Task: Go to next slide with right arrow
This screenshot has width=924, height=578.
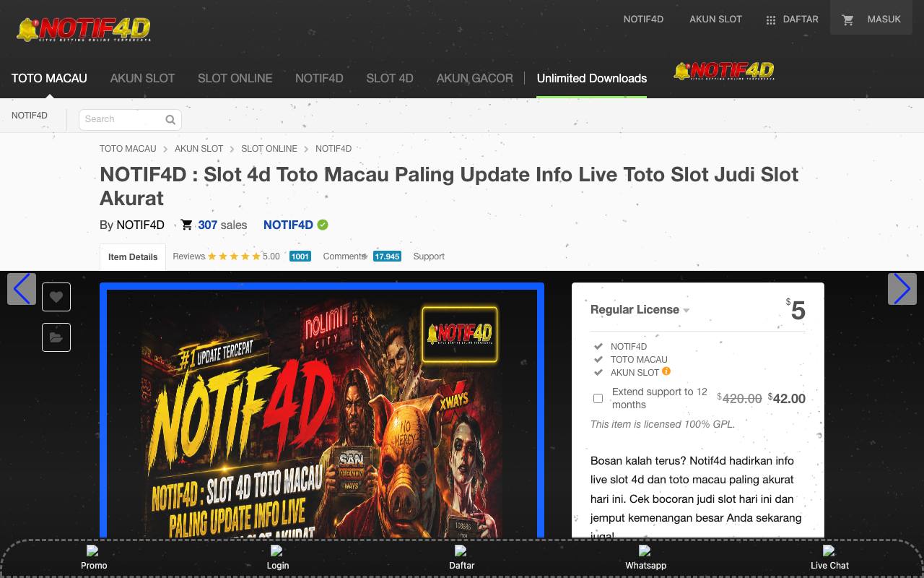Action: tap(902, 289)
